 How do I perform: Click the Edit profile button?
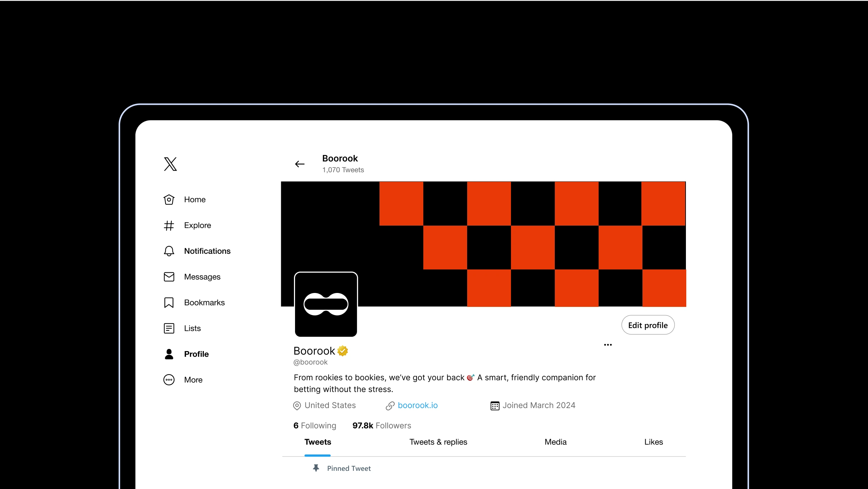pos(648,325)
